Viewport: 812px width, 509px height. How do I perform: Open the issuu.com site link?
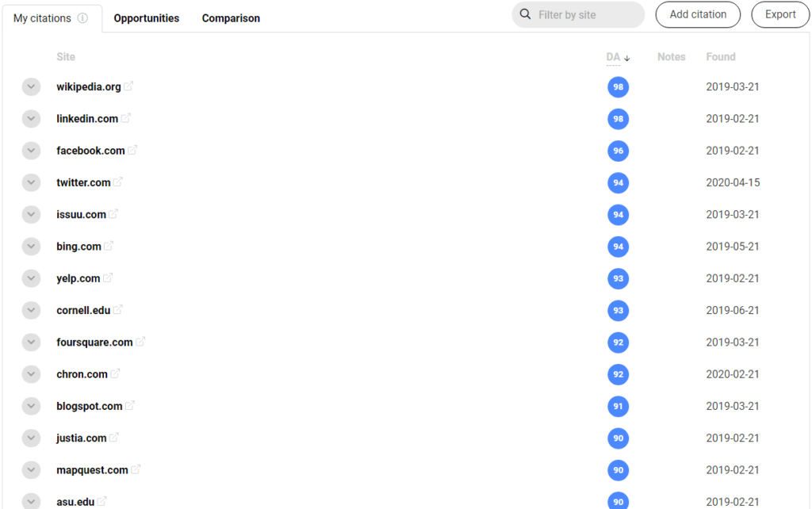pyautogui.click(x=81, y=214)
